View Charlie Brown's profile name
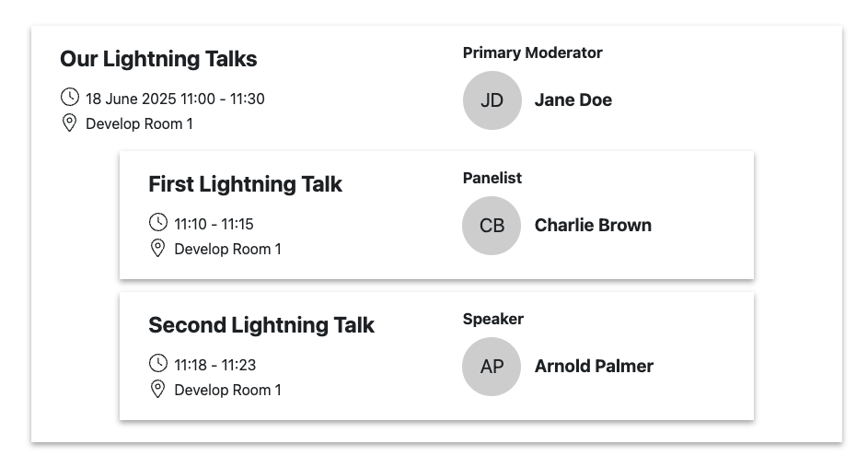 [x=593, y=225]
